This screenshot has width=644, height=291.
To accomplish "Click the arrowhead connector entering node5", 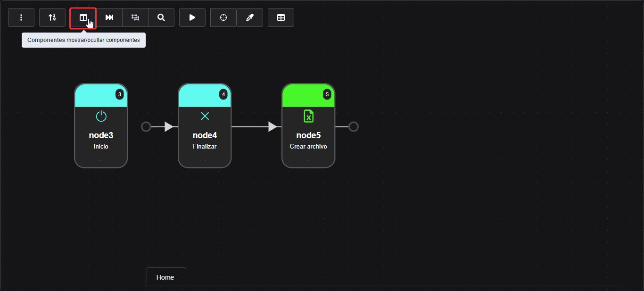I will [272, 126].
